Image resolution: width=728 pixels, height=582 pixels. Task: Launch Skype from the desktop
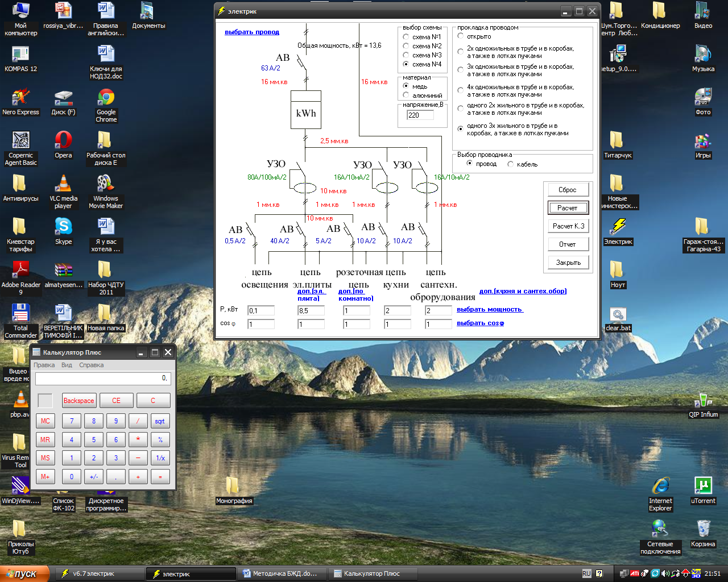pos(63,227)
